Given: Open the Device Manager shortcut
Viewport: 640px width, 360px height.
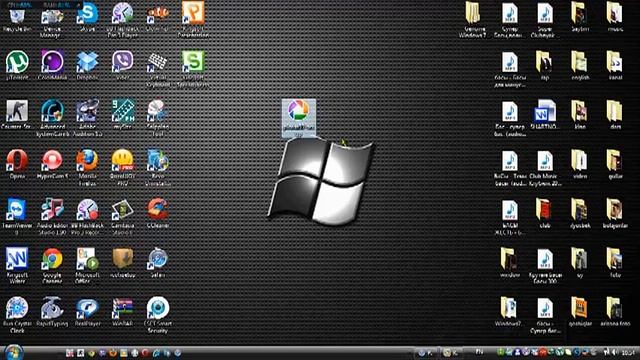Looking at the screenshot, I should [52, 20].
